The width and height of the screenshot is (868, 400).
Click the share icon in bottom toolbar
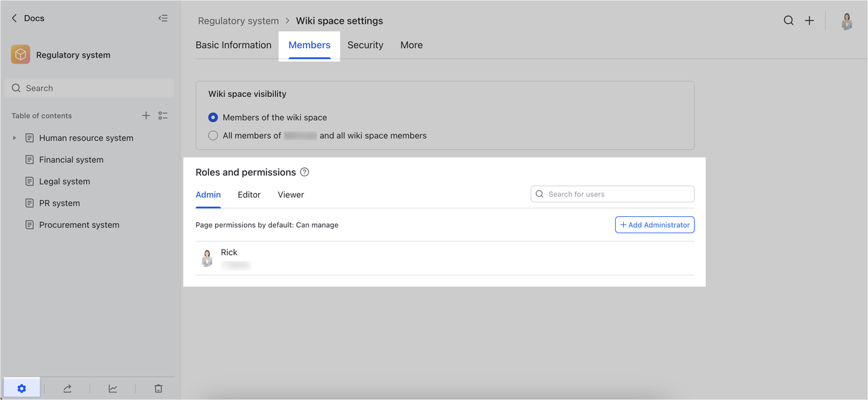click(66, 388)
